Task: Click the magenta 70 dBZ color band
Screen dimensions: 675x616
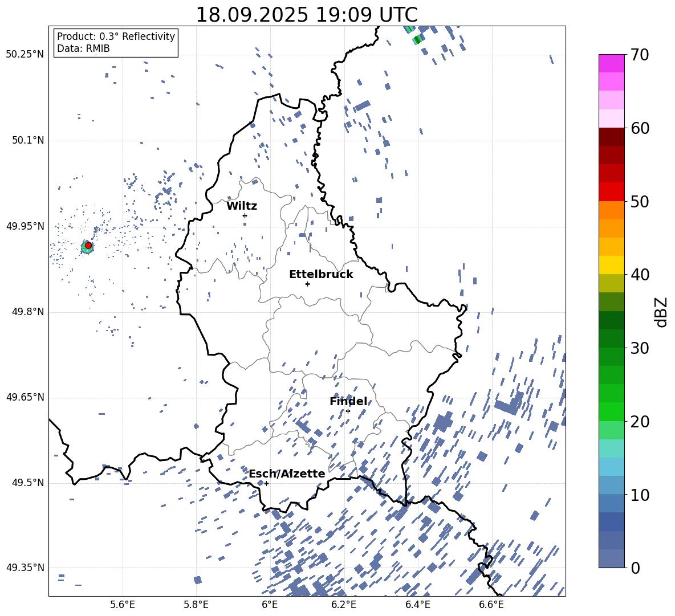Action: tap(611, 63)
